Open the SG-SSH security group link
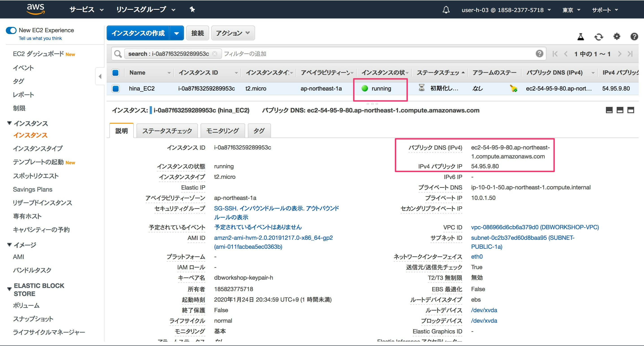The width and height of the screenshot is (644, 346). (225, 208)
